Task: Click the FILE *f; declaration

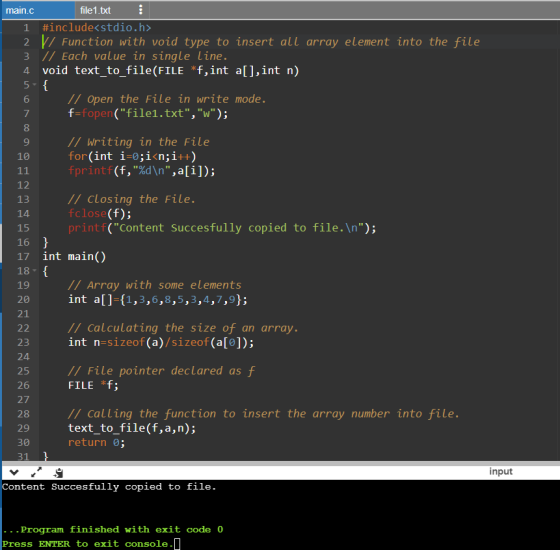Action: tap(93, 385)
